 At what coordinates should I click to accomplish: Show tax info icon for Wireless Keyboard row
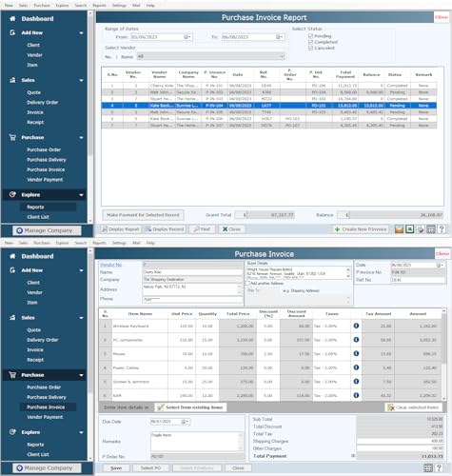[x=356, y=326]
